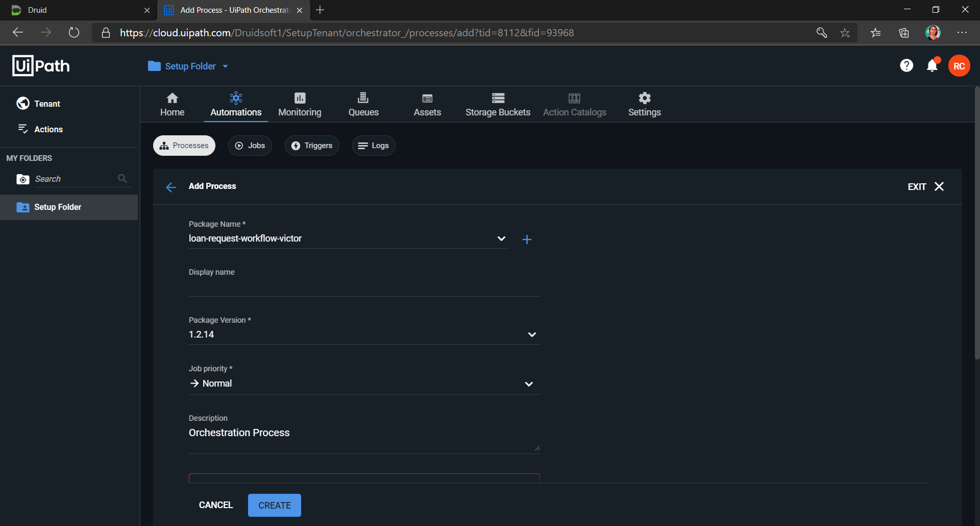
Task: Open the Action Catalogs tab
Action: pos(575,105)
